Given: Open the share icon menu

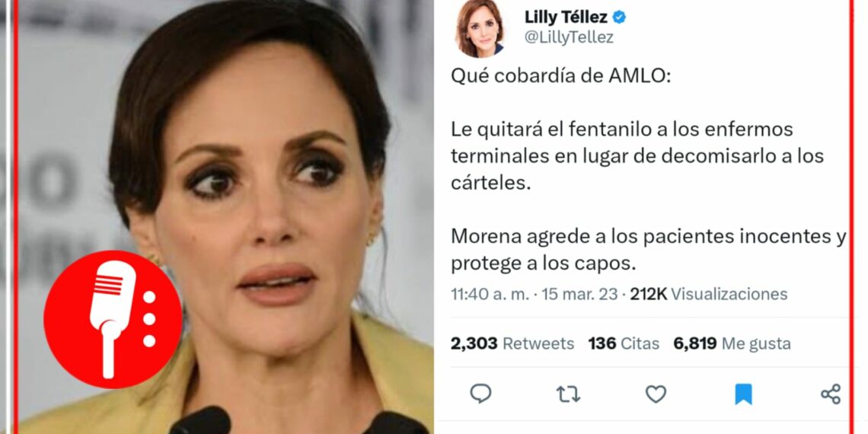Looking at the screenshot, I should [831, 394].
